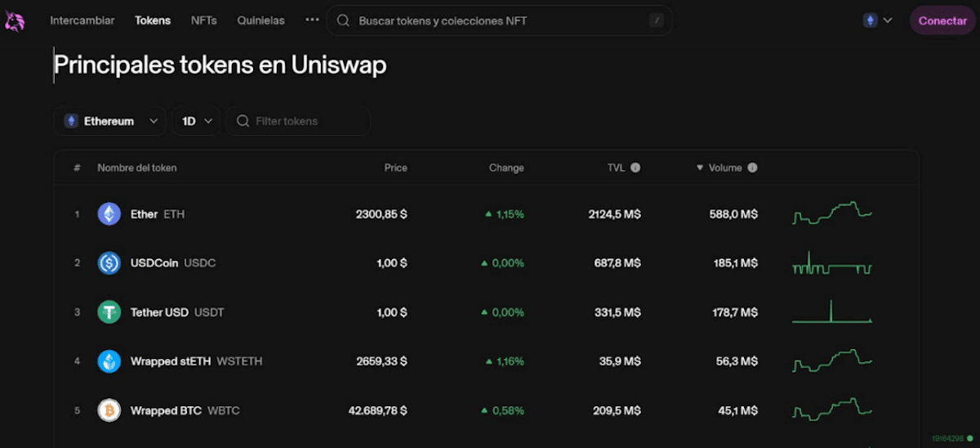Click the Change column header
Viewport: 980px width, 448px height.
pos(506,168)
